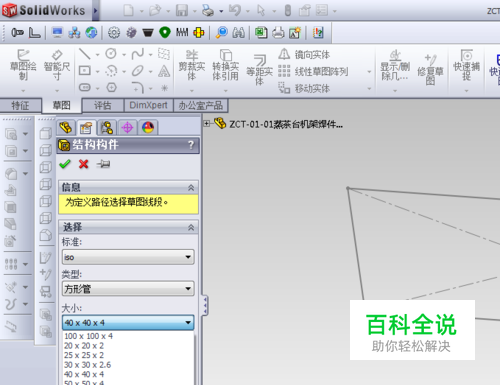Click the 快速捕捉 quick snaps tool
500x385 pixels.
[x=466, y=65]
